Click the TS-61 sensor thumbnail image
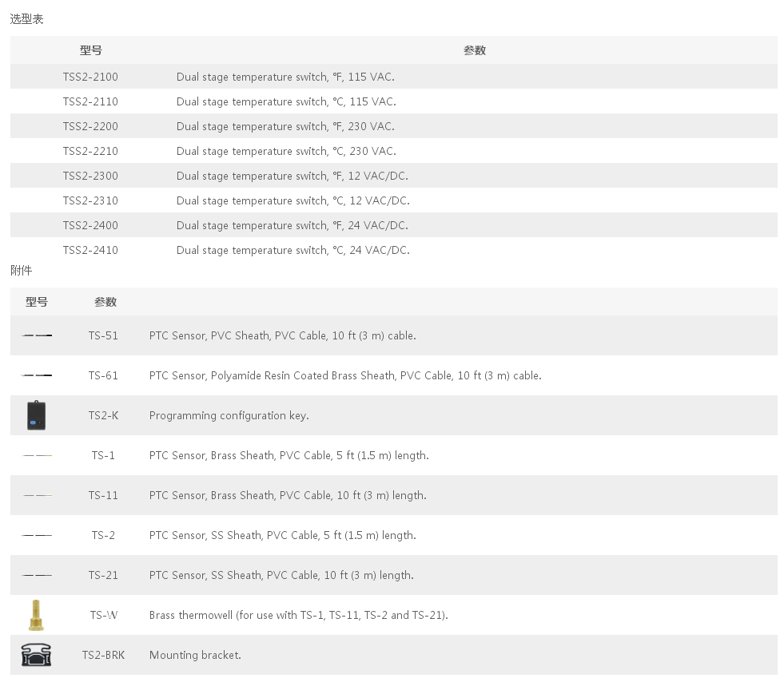 pos(37,375)
